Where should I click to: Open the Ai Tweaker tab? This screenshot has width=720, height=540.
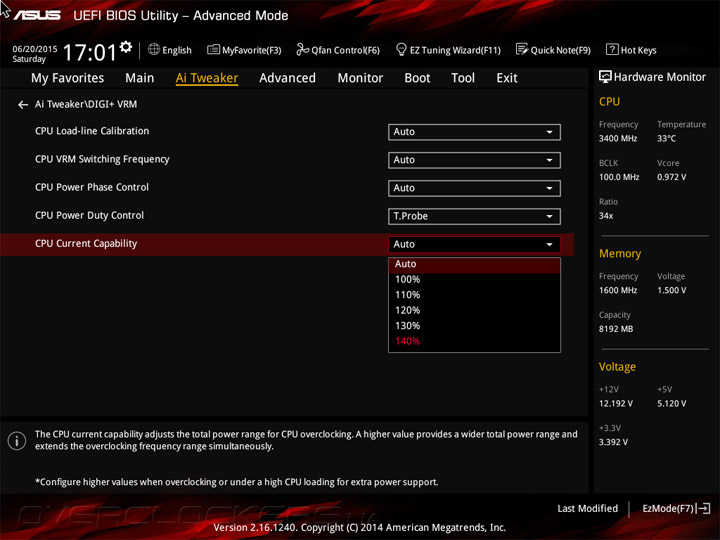(207, 78)
